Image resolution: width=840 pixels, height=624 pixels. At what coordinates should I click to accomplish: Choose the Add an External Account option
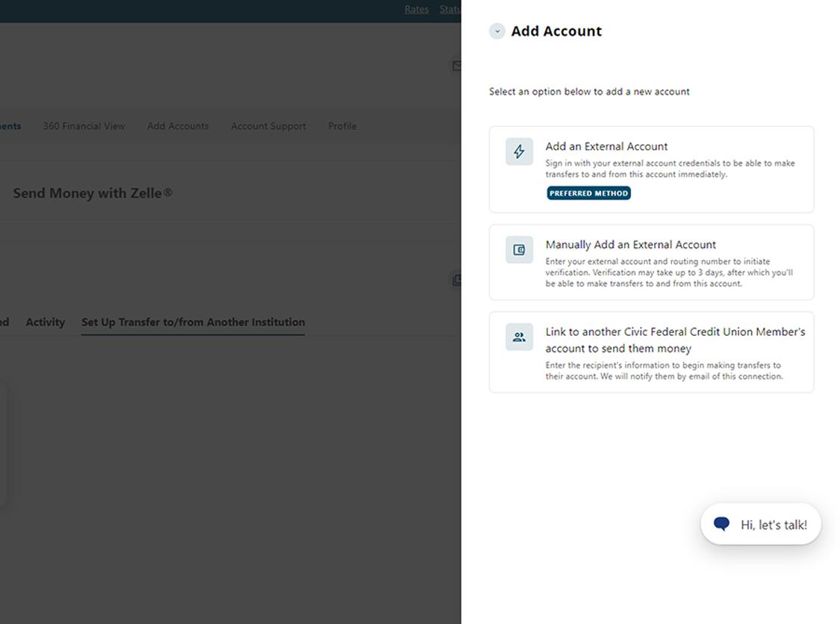click(606, 146)
